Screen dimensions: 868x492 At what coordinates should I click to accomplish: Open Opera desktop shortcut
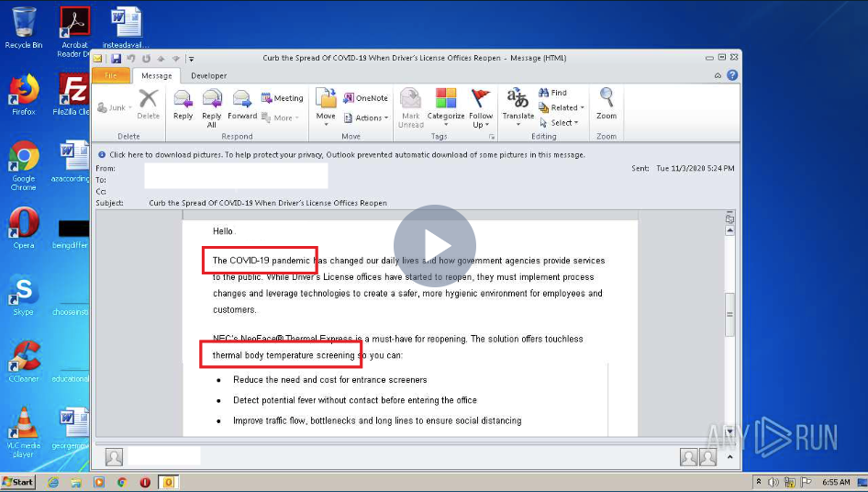pos(24,228)
